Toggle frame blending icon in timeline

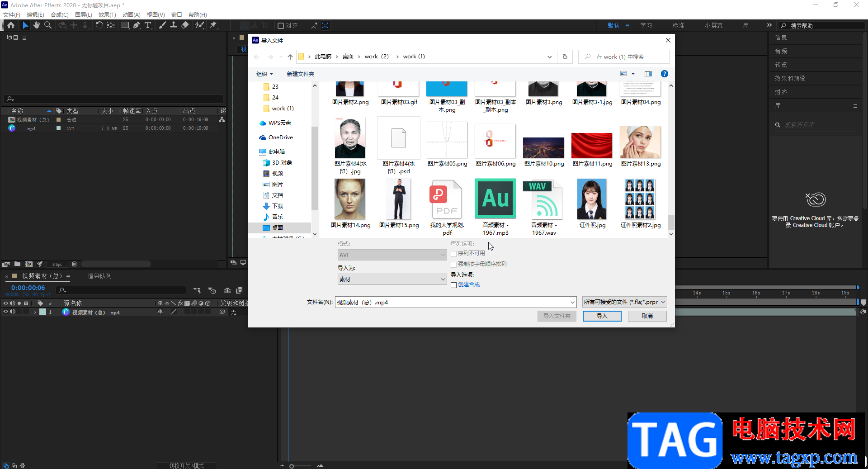coord(239,290)
